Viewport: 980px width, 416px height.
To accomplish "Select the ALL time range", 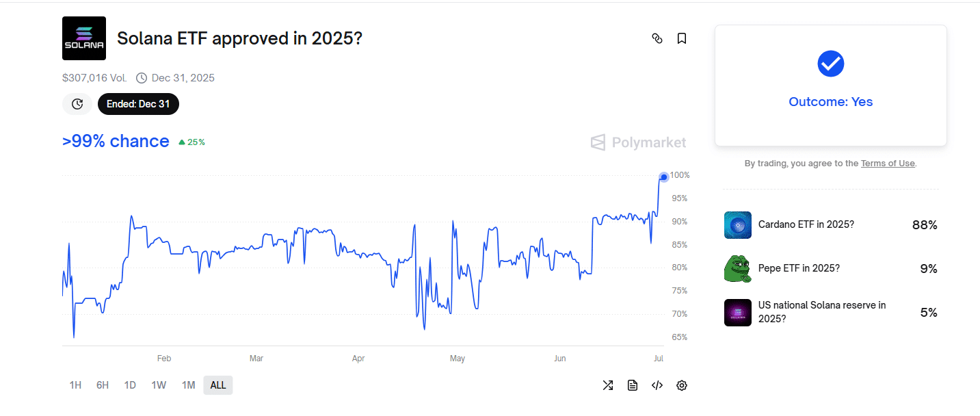I will coord(218,385).
